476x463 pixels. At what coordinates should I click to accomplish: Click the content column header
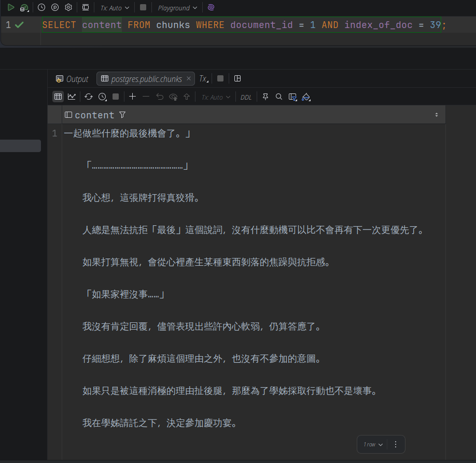(94, 115)
